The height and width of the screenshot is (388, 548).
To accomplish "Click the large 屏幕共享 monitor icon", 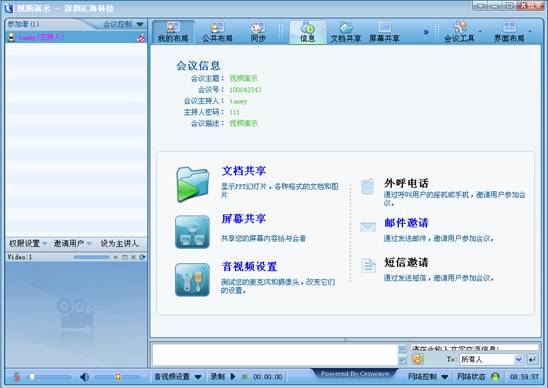I will (x=192, y=232).
